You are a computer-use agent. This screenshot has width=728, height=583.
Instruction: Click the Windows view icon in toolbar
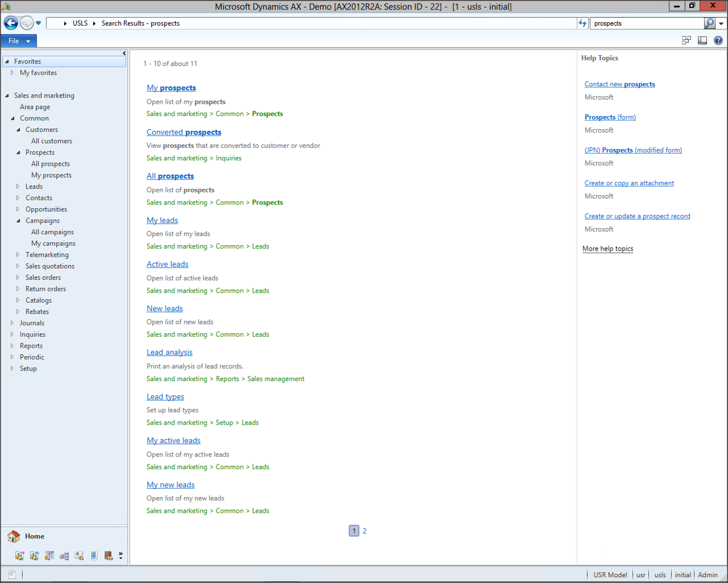click(x=686, y=40)
